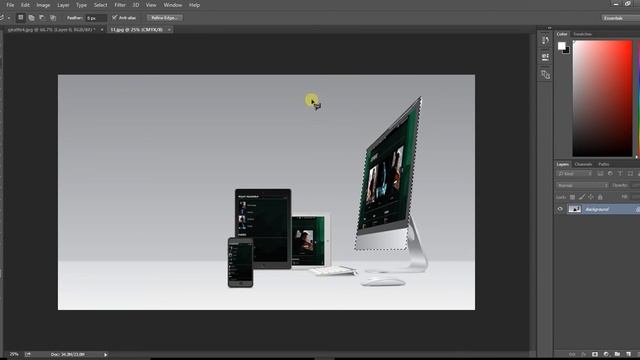Image resolution: width=640 pixels, height=360 pixels.
Task: Open the Properties panel icon
Action: tap(545, 57)
